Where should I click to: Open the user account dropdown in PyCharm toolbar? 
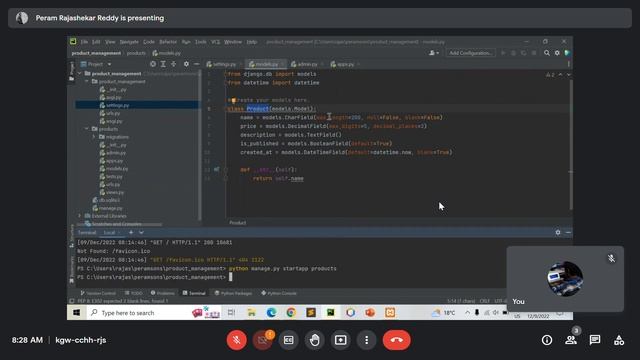pos(434,53)
